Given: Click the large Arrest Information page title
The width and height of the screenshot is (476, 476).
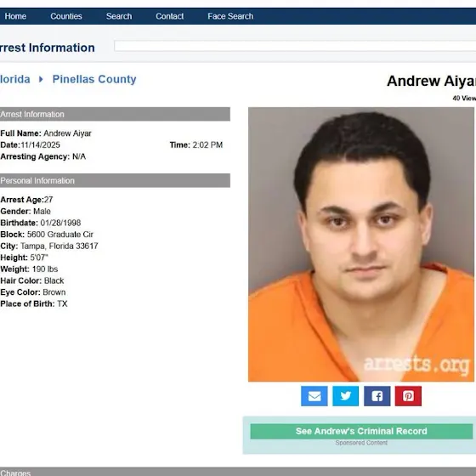Looking at the screenshot, I should [48, 48].
